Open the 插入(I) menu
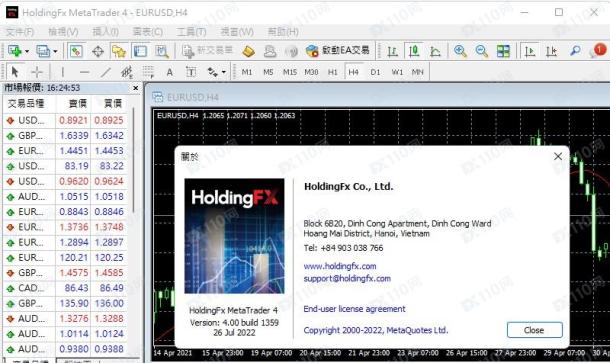 click(105, 32)
